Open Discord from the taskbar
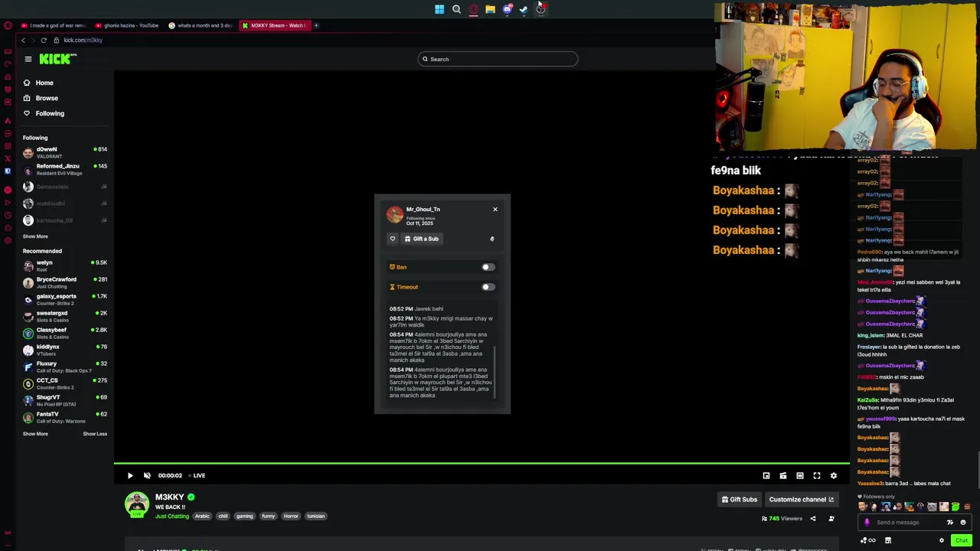The height and width of the screenshot is (551, 980). pyautogui.click(x=507, y=9)
